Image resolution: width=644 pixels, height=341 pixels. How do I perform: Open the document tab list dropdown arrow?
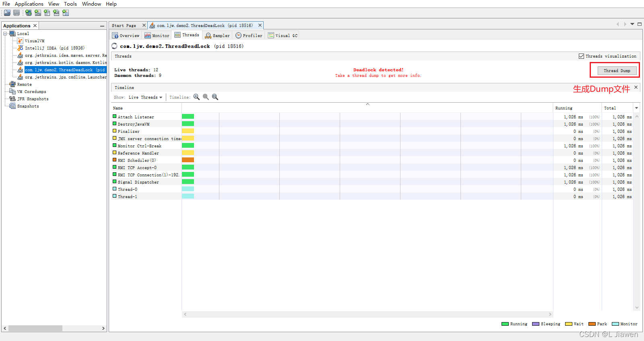pyautogui.click(x=632, y=24)
